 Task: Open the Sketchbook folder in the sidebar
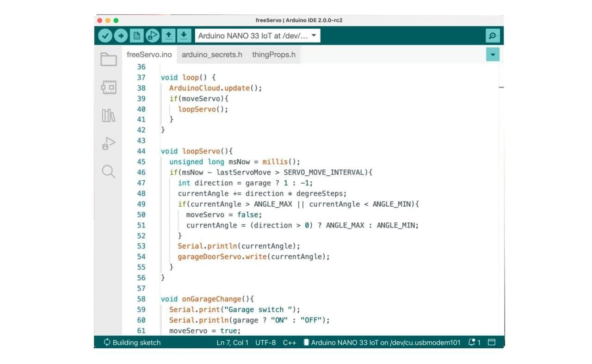(108, 59)
